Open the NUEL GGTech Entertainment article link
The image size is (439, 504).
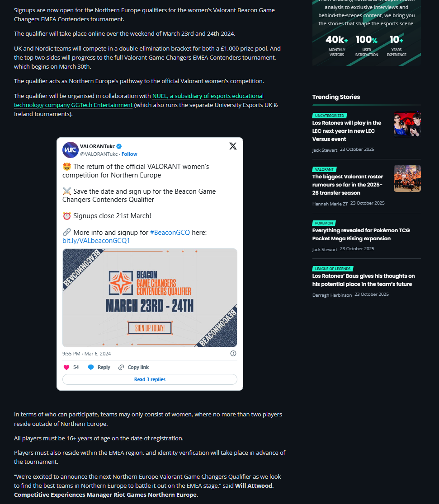pos(139,101)
